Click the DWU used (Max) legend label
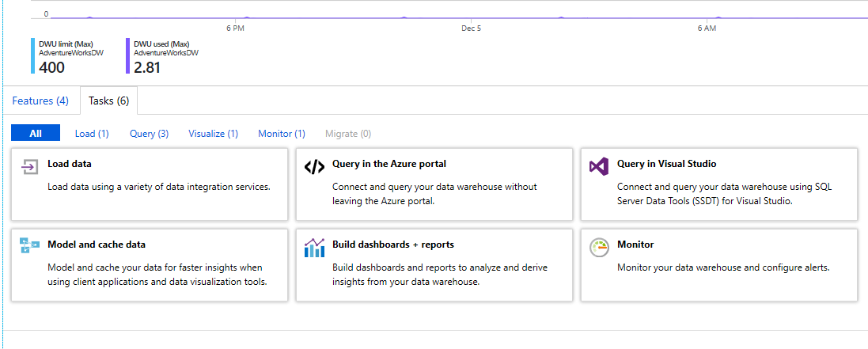Image resolution: width=868 pixels, height=349 pixels. point(161,44)
